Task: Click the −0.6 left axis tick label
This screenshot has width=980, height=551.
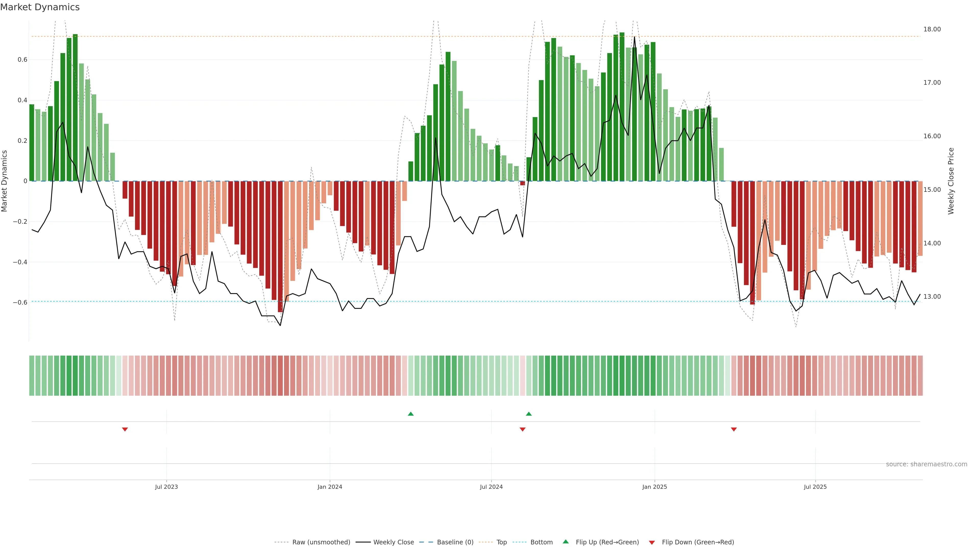Action: pos(20,303)
